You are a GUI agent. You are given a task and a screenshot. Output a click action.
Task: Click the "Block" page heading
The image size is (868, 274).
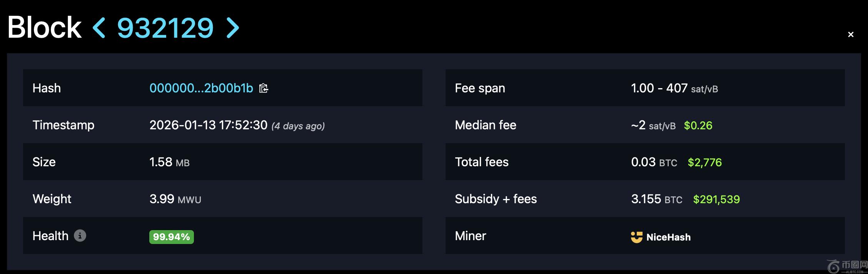(44, 28)
